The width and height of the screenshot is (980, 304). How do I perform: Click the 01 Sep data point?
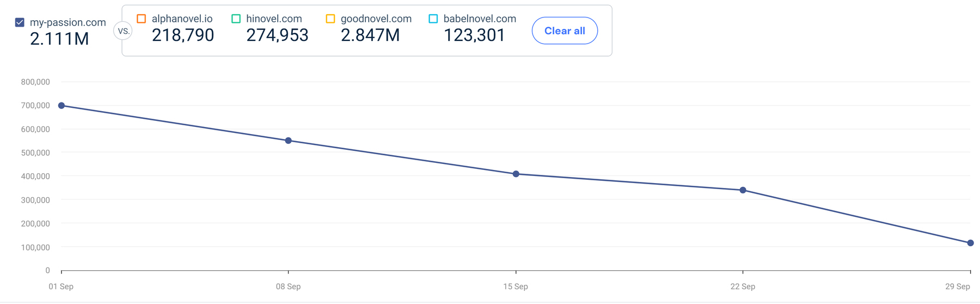pyautogui.click(x=62, y=106)
